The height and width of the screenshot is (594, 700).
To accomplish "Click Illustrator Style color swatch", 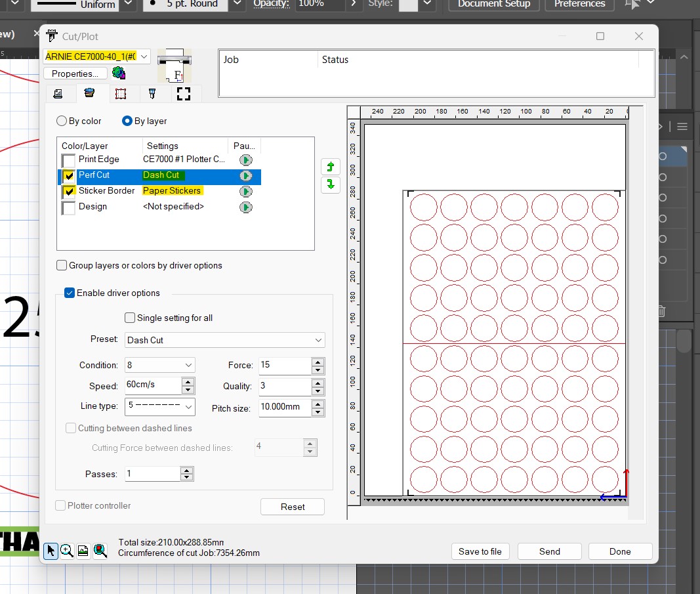I will coord(407,4).
